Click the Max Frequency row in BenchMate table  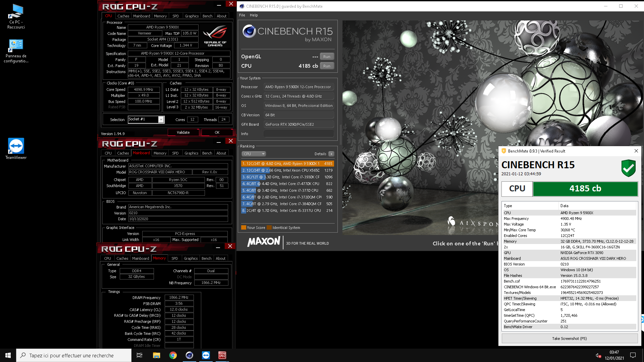pos(569,219)
